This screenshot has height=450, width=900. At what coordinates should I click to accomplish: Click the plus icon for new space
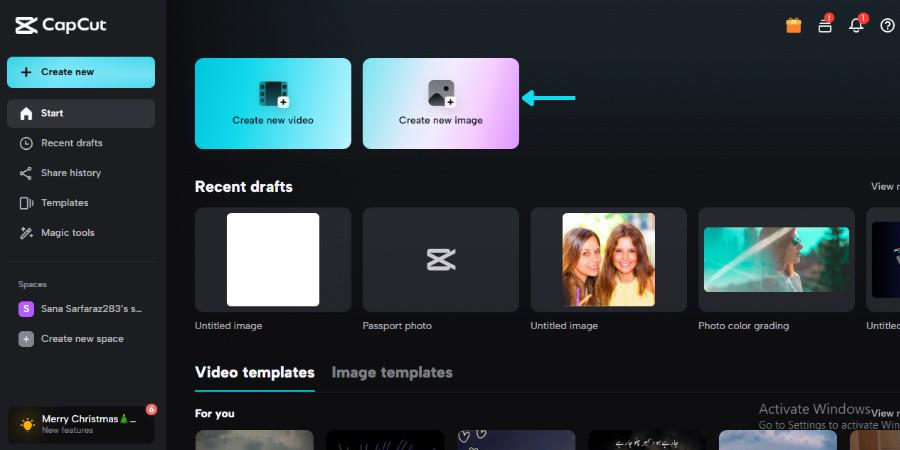click(x=26, y=339)
